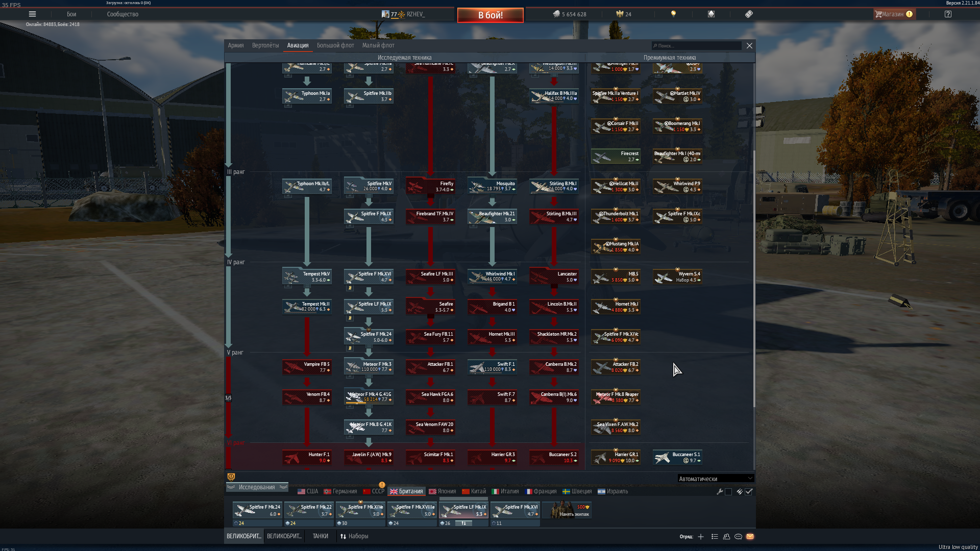Click the research tree vertical scrollbar
Image resolution: width=980 pixels, height=551 pixels.
[754, 279]
